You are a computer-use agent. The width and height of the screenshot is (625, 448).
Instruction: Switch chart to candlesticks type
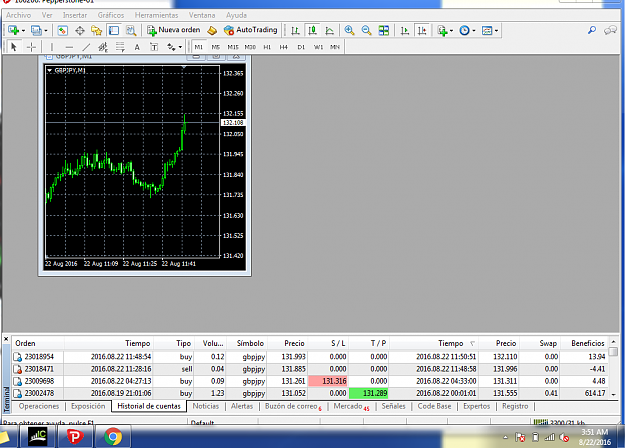click(312, 30)
